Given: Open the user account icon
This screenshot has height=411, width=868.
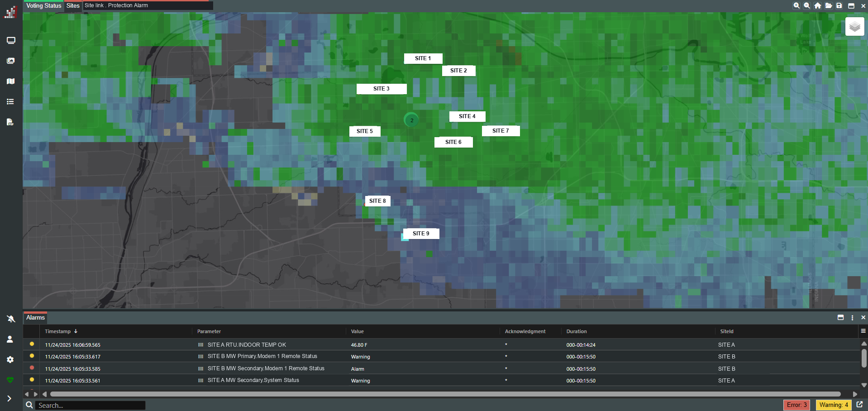Looking at the screenshot, I should click(10, 339).
